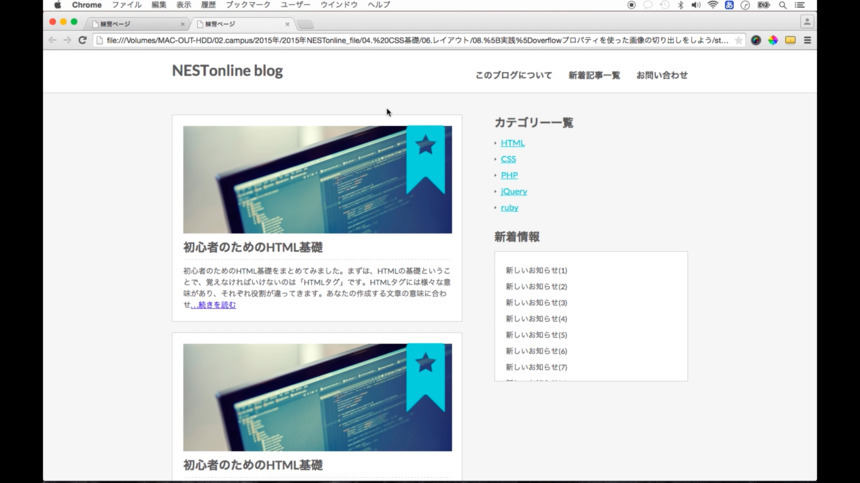The height and width of the screenshot is (483, 860).
Task: Go to このブログについて page
Action: point(513,75)
